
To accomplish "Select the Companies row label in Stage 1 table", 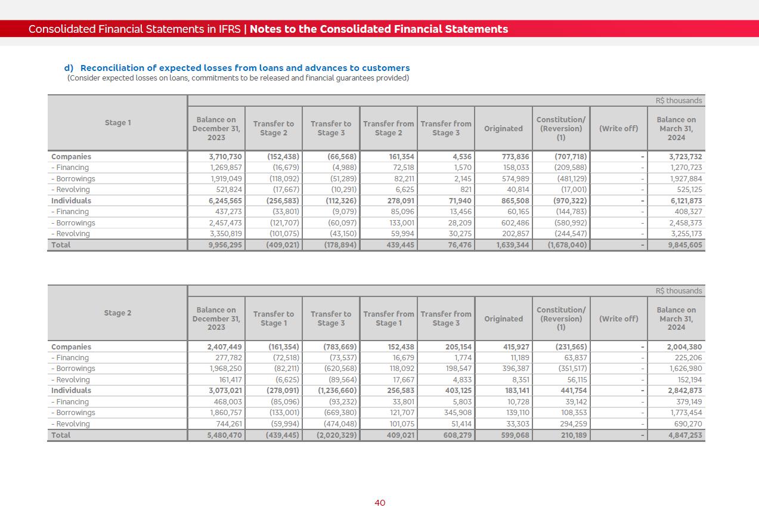I will (x=72, y=157).
